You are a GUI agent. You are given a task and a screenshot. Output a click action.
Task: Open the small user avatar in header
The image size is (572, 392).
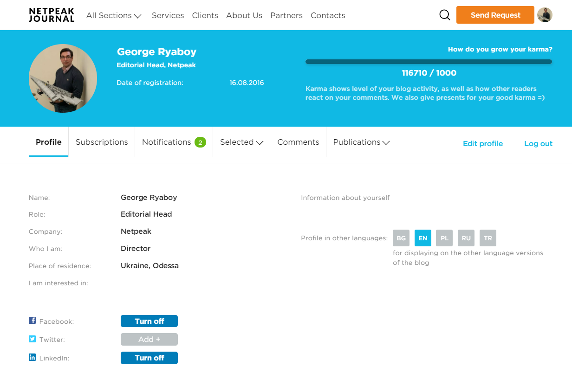pyautogui.click(x=545, y=15)
